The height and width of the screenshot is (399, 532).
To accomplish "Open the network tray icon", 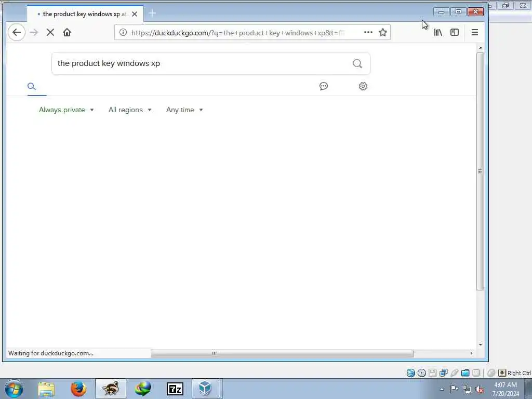I will (467, 390).
